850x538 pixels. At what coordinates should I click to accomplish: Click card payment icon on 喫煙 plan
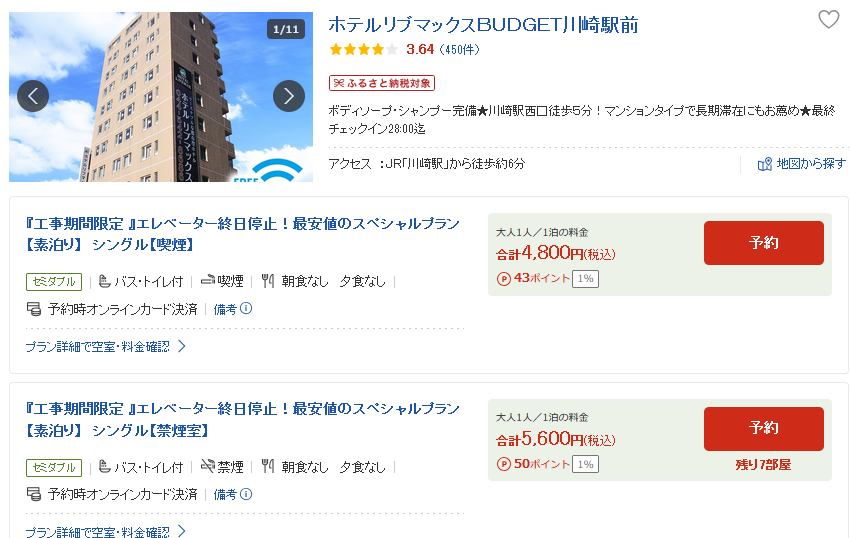[34, 309]
